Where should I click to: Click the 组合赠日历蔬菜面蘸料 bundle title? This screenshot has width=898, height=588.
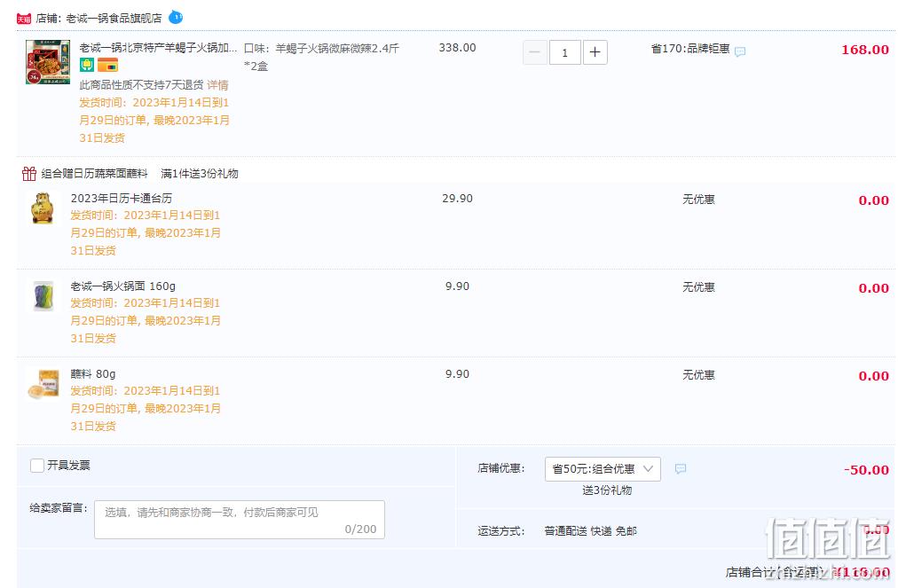click(x=94, y=174)
